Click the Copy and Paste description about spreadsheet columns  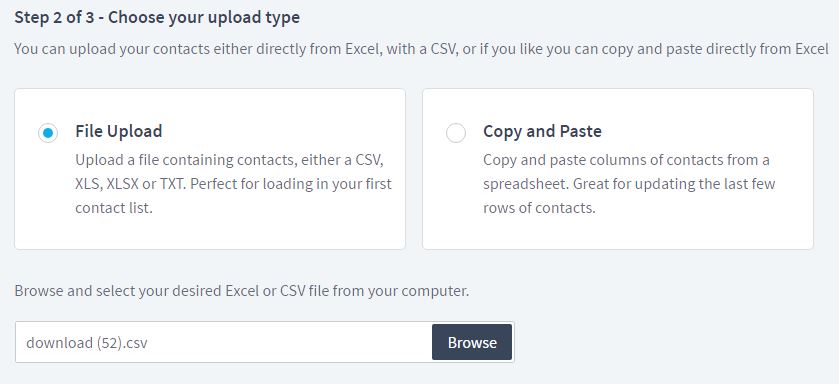tap(629, 183)
